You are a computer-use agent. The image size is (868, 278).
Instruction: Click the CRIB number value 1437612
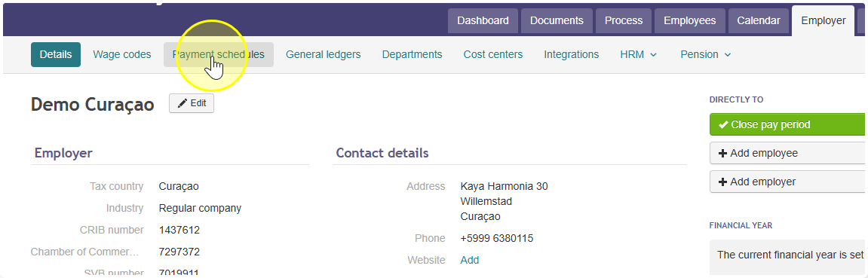tap(179, 230)
